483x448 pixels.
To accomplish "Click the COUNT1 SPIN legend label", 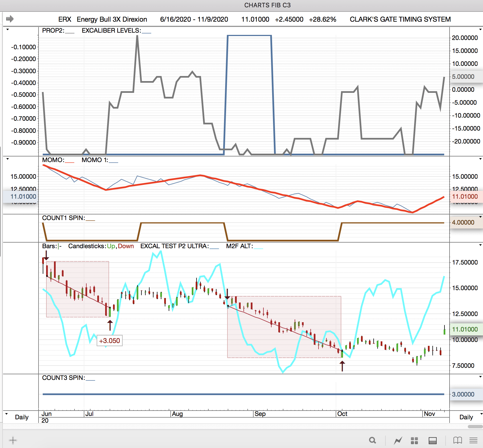I will point(64,218).
